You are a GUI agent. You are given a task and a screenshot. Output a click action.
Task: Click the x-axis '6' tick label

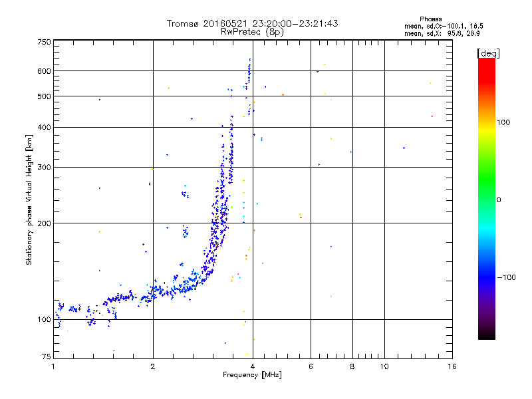pos(311,366)
